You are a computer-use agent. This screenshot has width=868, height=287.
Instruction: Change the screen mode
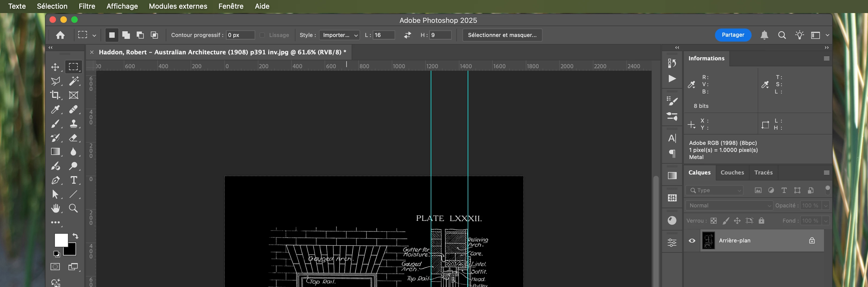[73, 267]
